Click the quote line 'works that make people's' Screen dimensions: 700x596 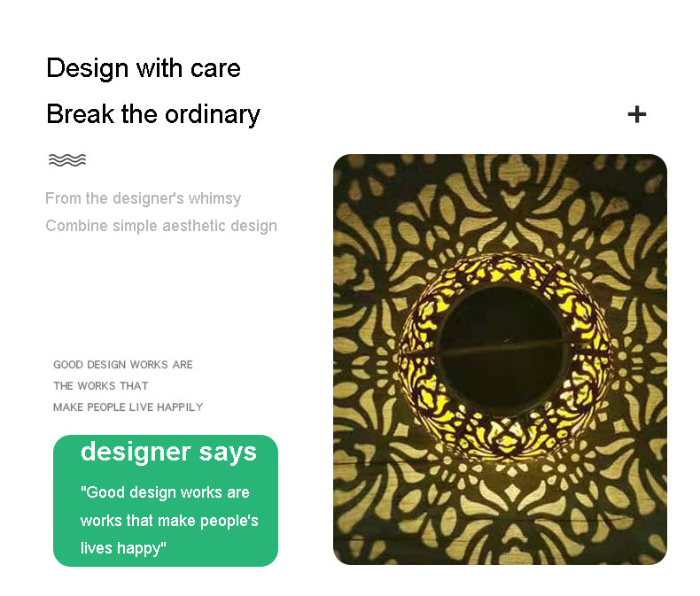tap(169, 521)
